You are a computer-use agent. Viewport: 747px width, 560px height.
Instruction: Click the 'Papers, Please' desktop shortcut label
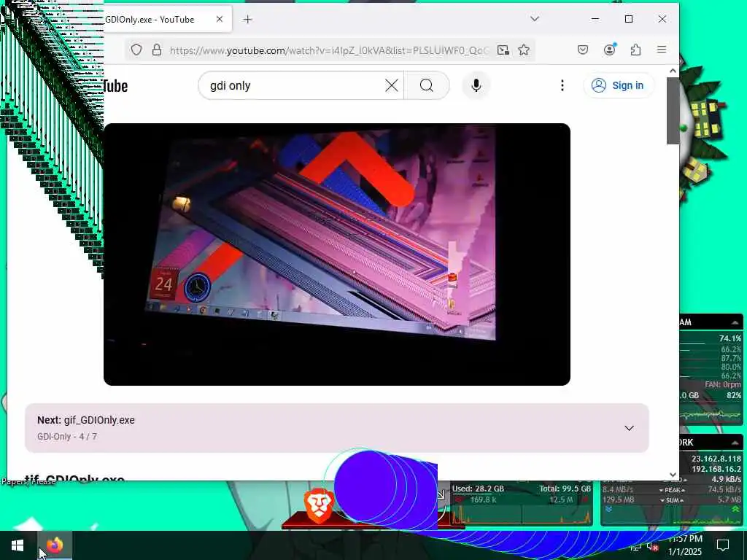coord(28,482)
